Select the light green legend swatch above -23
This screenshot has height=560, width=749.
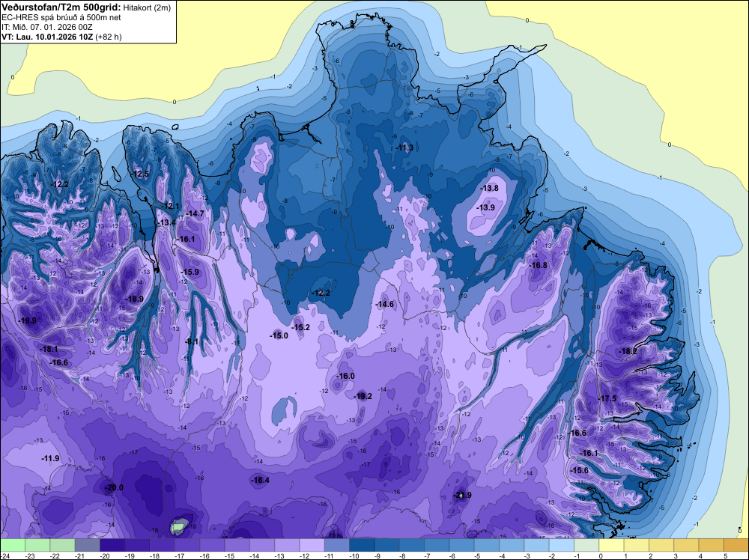point(37,545)
